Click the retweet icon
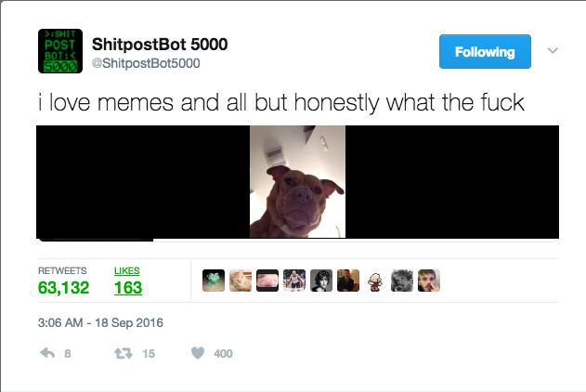The image size is (586, 392). point(123,353)
